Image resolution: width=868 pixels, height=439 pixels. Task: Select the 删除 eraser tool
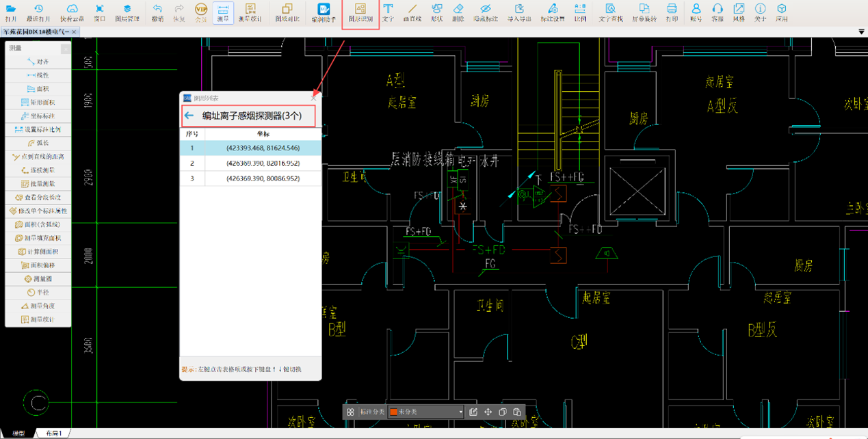click(458, 12)
